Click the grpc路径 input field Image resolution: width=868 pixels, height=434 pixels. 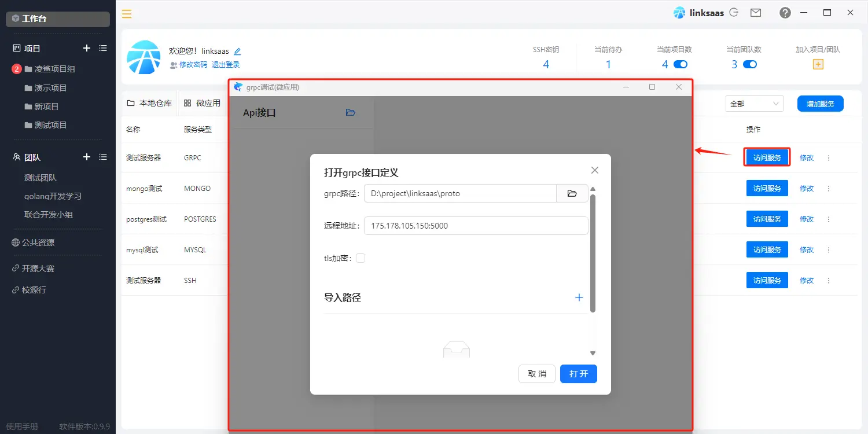click(460, 193)
